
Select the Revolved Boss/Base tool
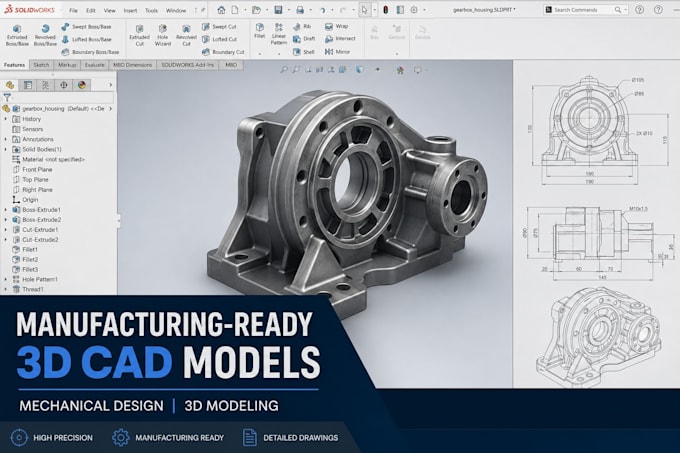[x=45, y=35]
